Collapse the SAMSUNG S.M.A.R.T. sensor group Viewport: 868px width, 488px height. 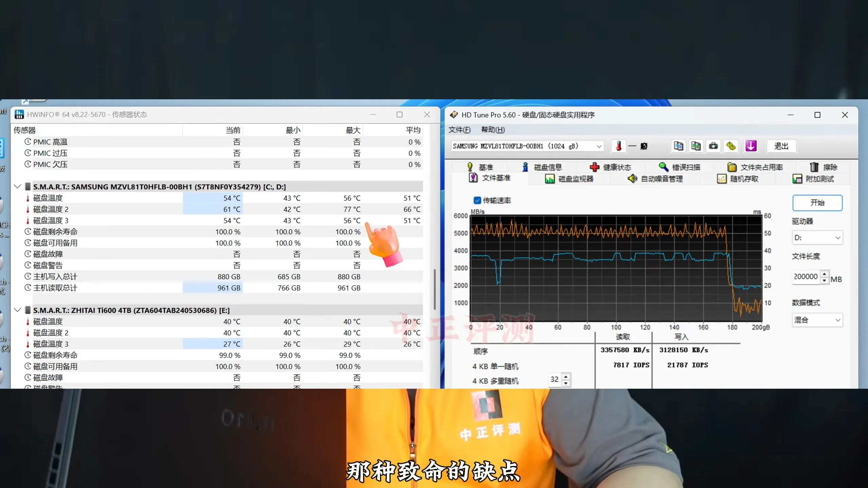(x=18, y=186)
